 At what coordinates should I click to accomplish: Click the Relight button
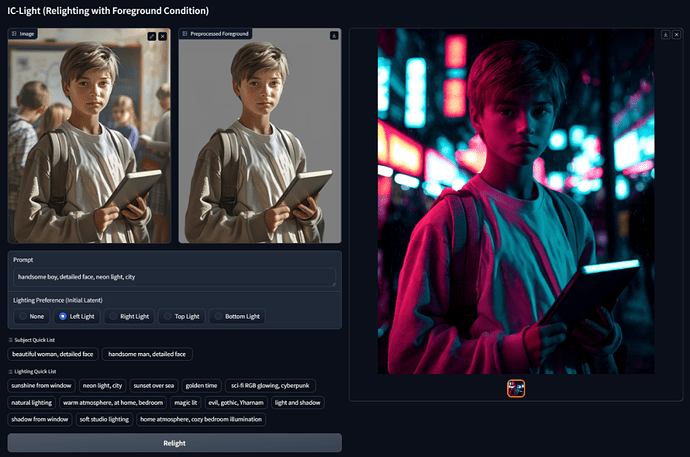[174, 443]
